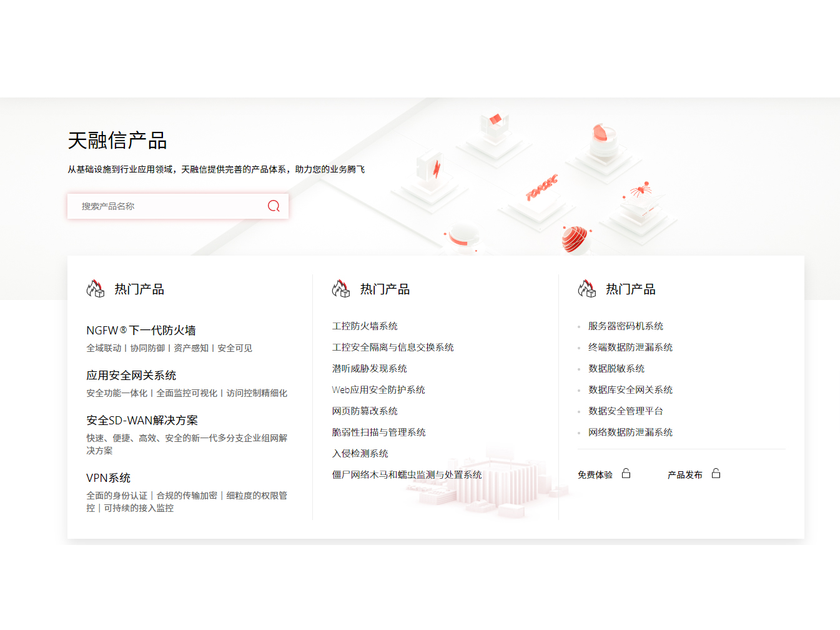Select 服务器密码机系统
840x630 pixels.
click(626, 326)
